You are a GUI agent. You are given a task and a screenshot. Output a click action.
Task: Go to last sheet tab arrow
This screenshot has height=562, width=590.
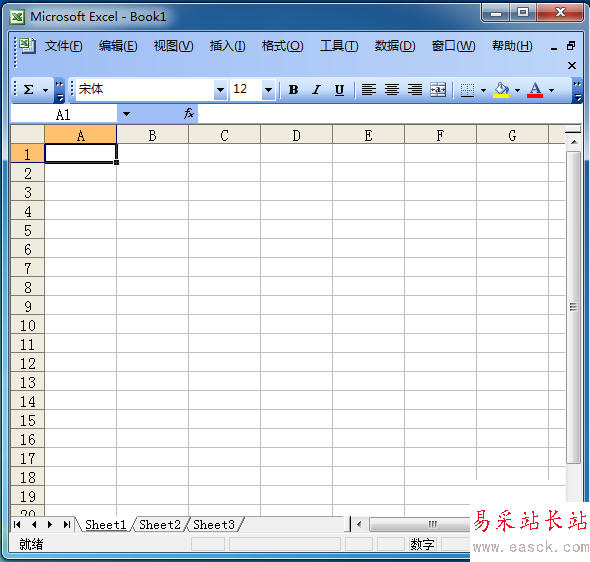coord(67,524)
